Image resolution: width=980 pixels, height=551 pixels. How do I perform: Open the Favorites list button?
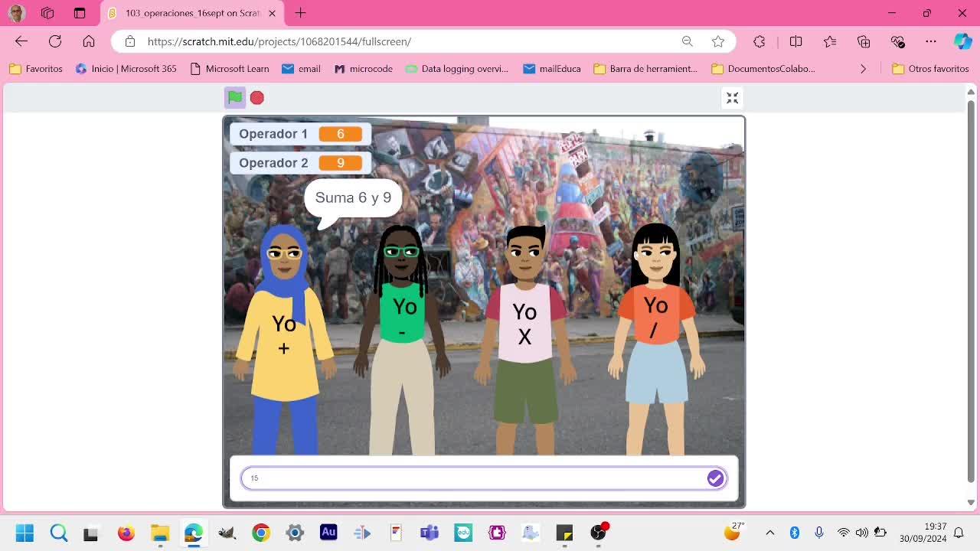point(830,41)
